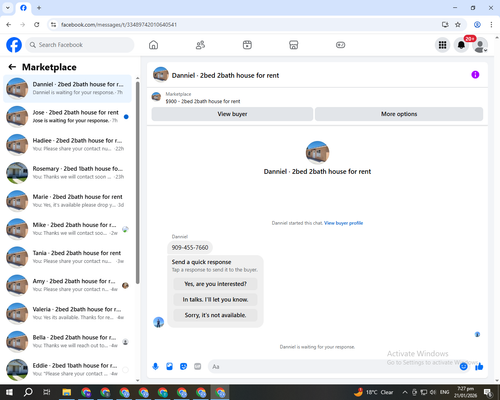Send quick reply 'Sorry, it's not available.'
The height and width of the screenshot is (400, 500).
[x=215, y=315]
